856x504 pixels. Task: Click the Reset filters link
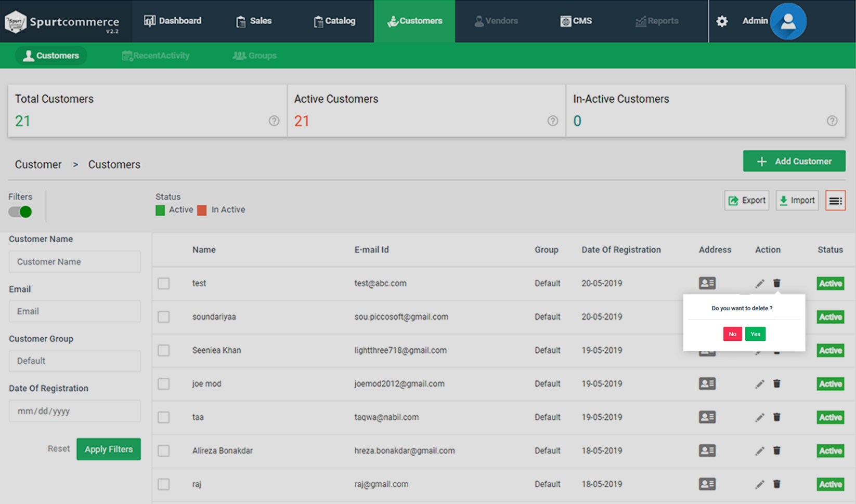[59, 448]
